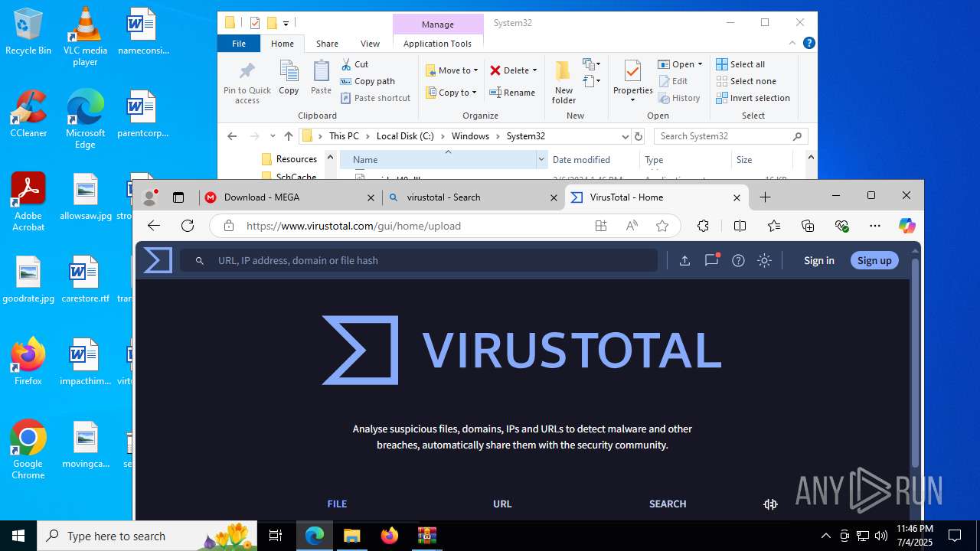The height and width of the screenshot is (551, 980).
Task: Open Edge profile icon
Action: 150,197
